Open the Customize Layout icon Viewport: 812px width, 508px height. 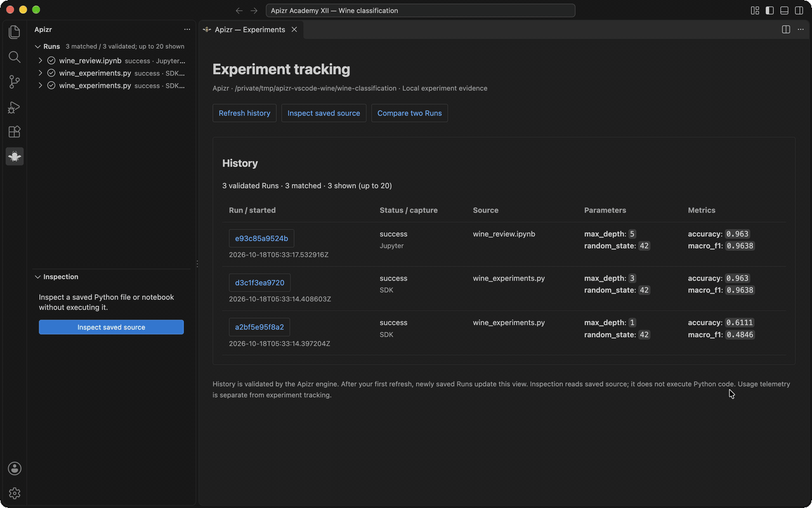755,11
